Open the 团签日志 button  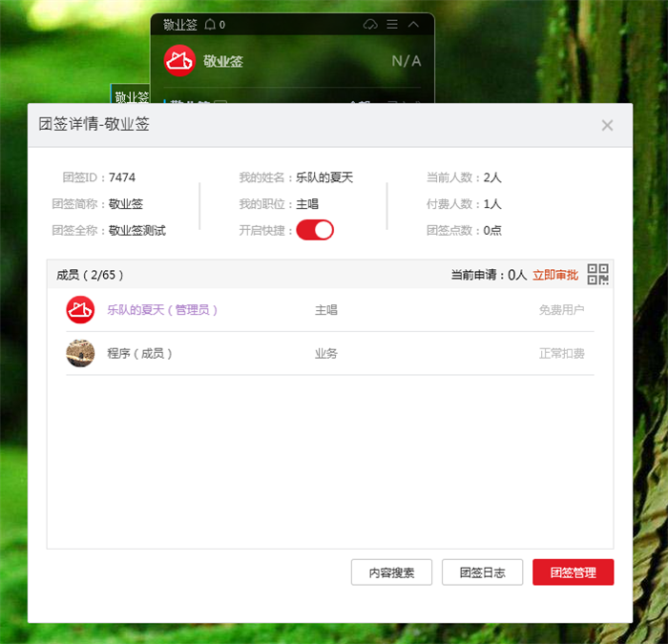point(482,572)
